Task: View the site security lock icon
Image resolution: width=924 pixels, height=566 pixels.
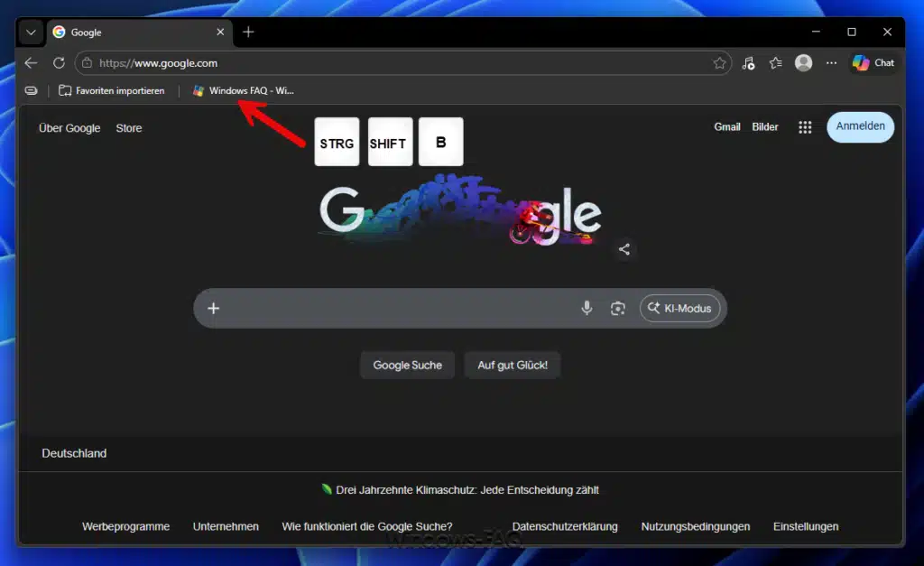Action: click(x=88, y=63)
